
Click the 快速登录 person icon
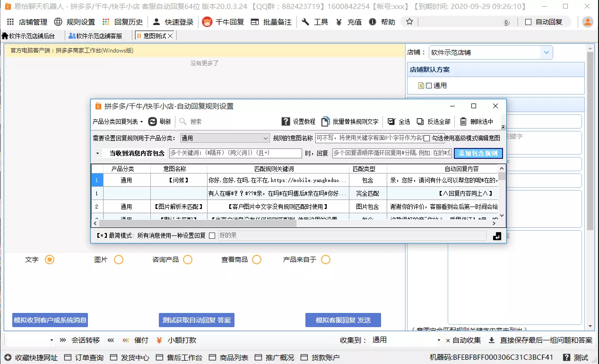(156, 22)
